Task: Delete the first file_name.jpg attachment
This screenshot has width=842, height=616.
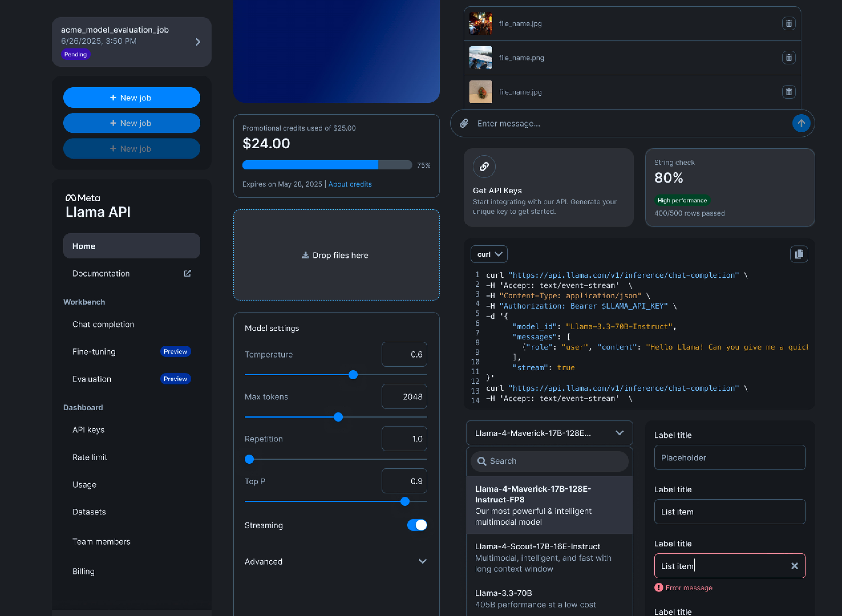Action: coord(789,24)
